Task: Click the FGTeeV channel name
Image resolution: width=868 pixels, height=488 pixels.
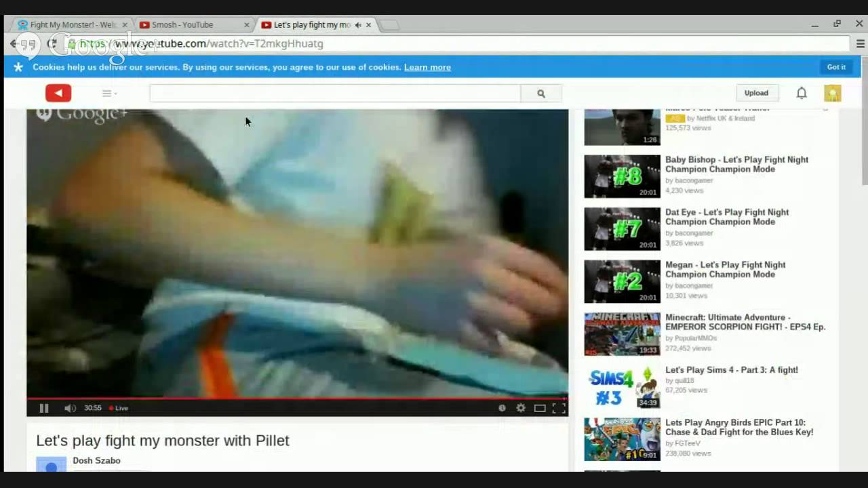Action: (x=688, y=443)
